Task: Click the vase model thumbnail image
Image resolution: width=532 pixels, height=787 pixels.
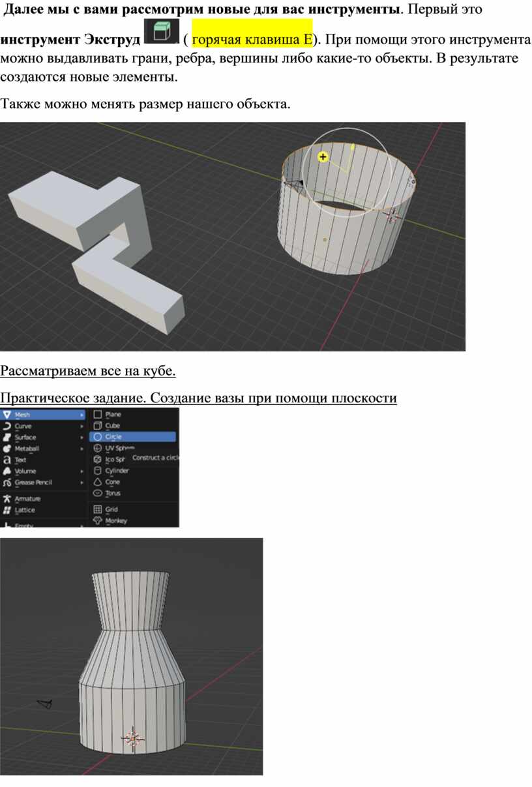Action: [x=131, y=656]
